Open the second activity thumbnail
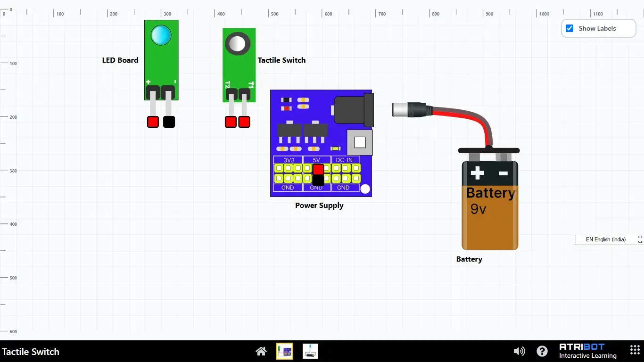This screenshot has height=362, width=644. click(x=310, y=351)
